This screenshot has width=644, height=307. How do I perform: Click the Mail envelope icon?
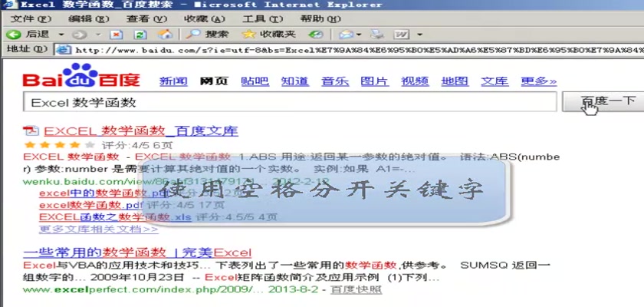pos(346,35)
